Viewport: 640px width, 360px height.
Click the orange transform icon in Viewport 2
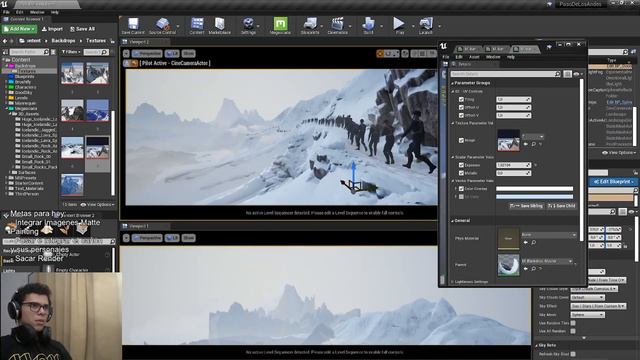pos(380,53)
